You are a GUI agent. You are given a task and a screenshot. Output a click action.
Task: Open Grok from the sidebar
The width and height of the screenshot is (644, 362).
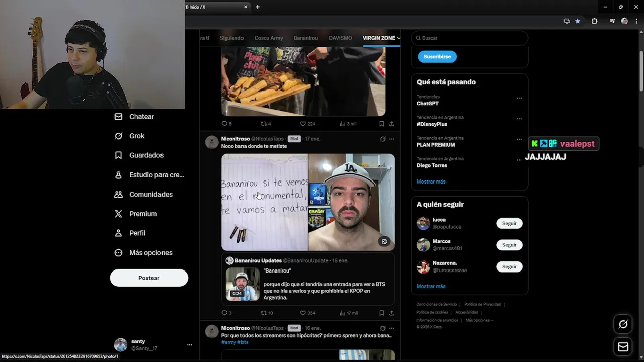pyautogui.click(x=130, y=136)
